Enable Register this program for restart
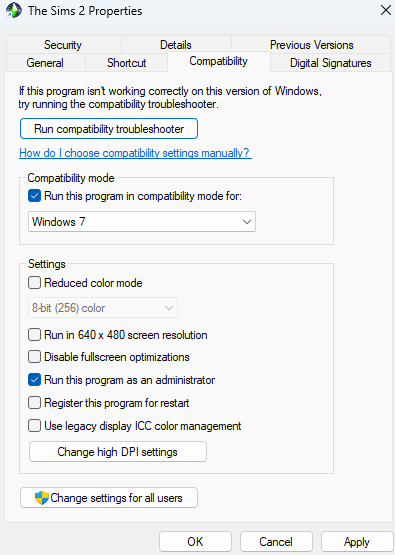 point(34,403)
